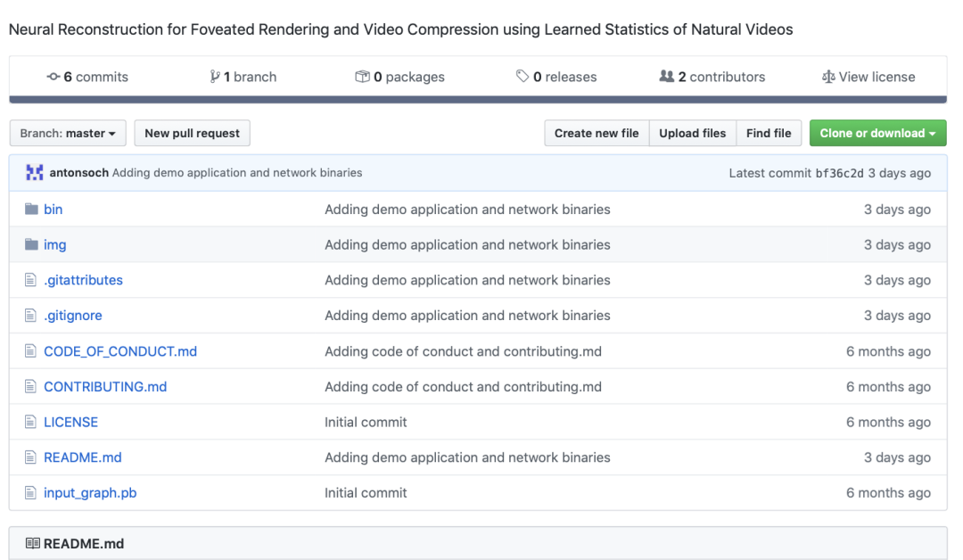
Task: Click the Create new file button
Action: [597, 134]
